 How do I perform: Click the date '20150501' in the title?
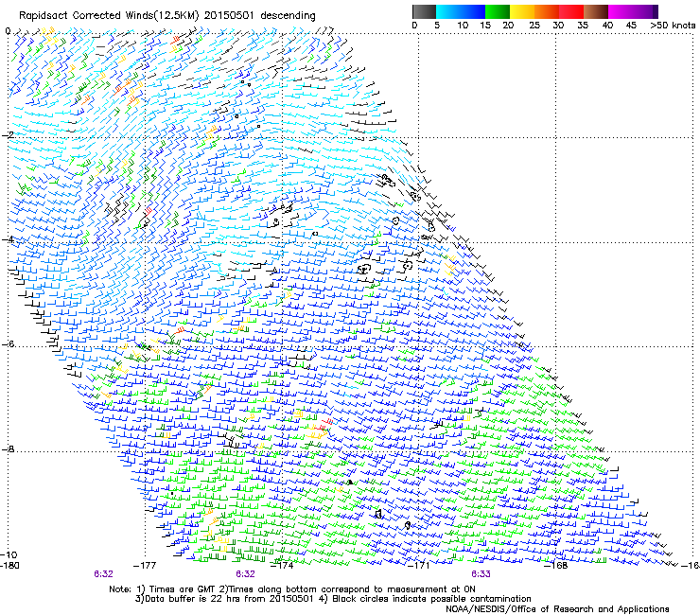229,15
